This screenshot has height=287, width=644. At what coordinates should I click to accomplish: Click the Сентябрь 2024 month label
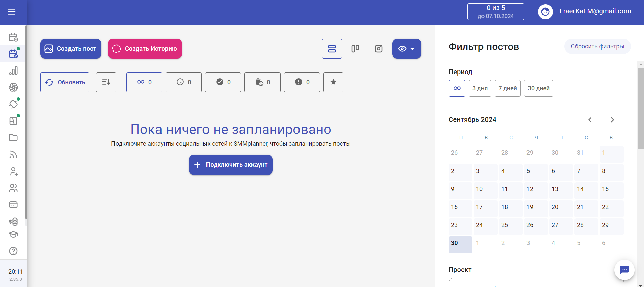tap(472, 120)
